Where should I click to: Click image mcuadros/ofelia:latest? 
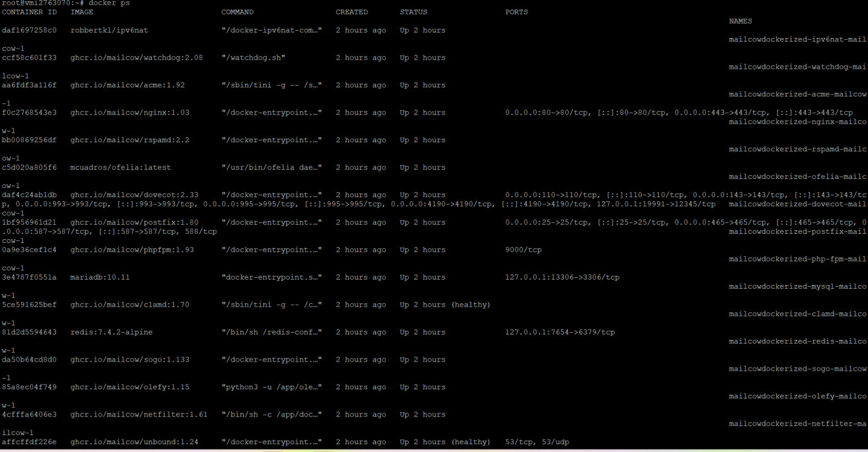121,168
